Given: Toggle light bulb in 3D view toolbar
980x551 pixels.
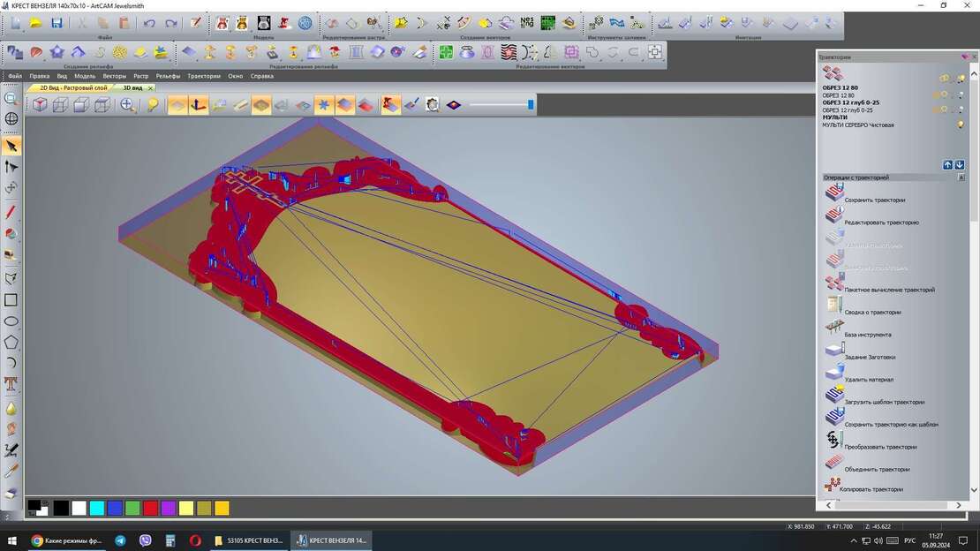Looking at the screenshot, I should (153, 105).
